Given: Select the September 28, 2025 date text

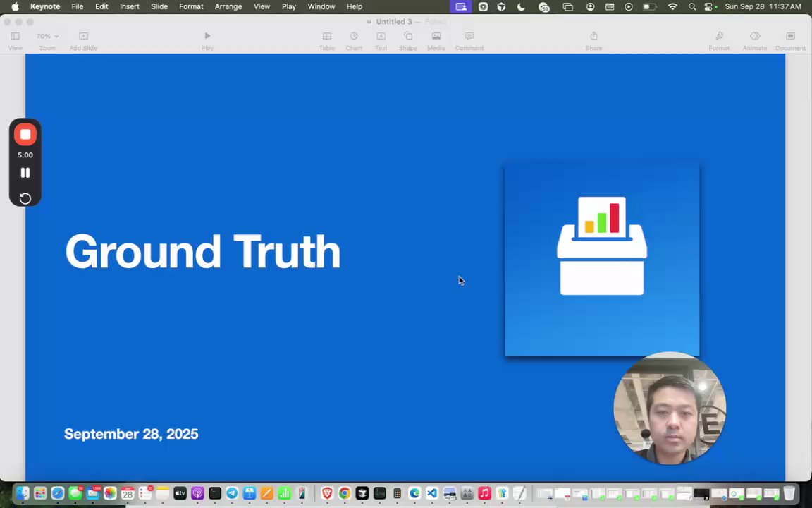Looking at the screenshot, I should (131, 434).
